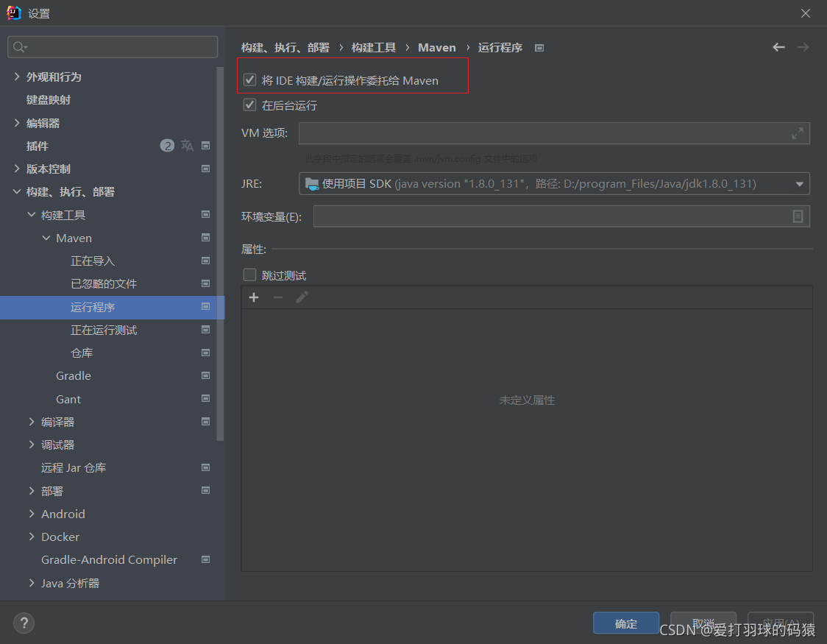Click into the VM 选项 input field
This screenshot has width=827, height=644.
tap(554, 133)
